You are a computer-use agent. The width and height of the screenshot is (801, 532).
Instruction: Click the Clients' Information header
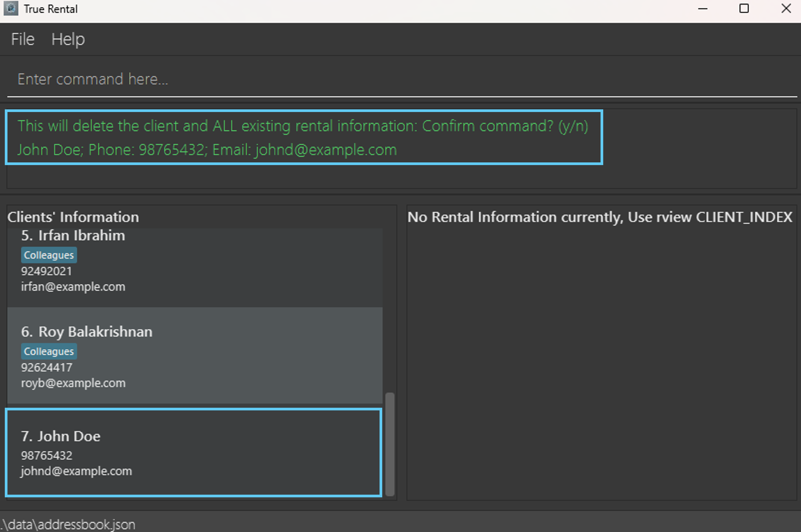73,217
